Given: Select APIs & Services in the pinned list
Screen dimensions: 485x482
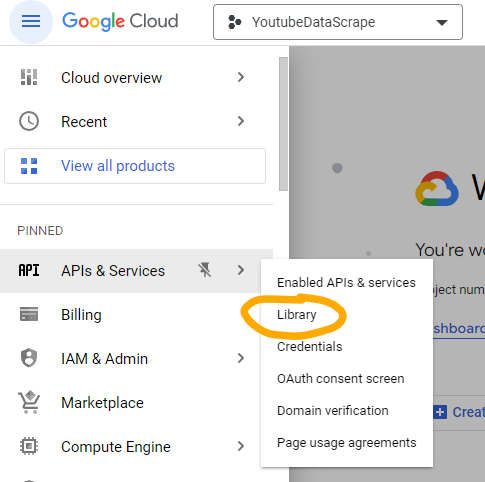Looking at the screenshot, I should pos(136,271).
